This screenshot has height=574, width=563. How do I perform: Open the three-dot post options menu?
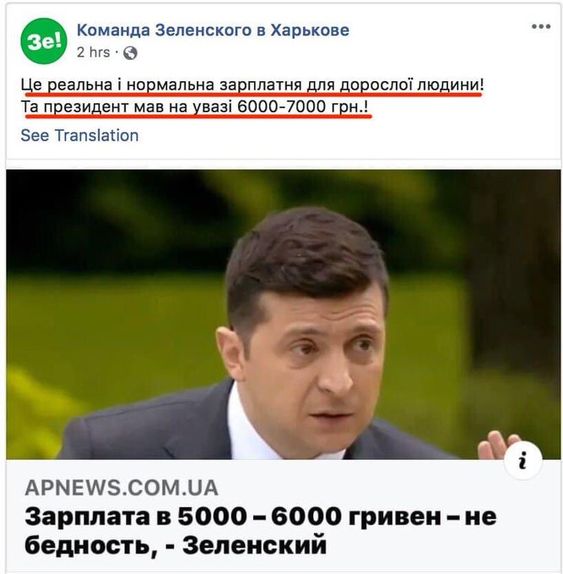541,26
